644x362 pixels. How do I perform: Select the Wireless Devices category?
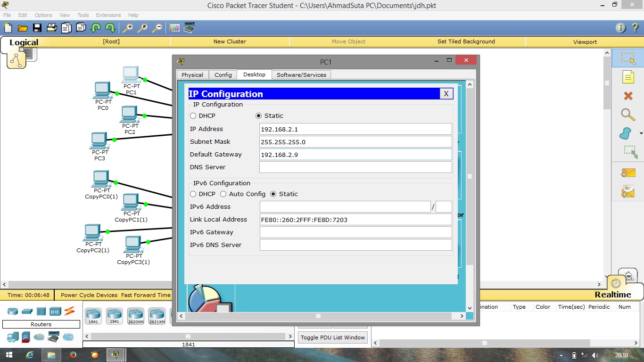click(55, 312)
